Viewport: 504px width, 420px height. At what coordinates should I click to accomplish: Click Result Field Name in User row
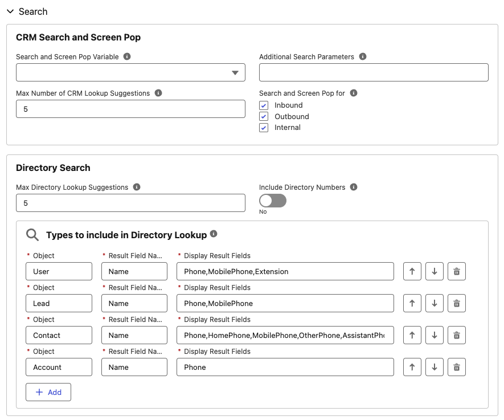click(x=134, y=271)
